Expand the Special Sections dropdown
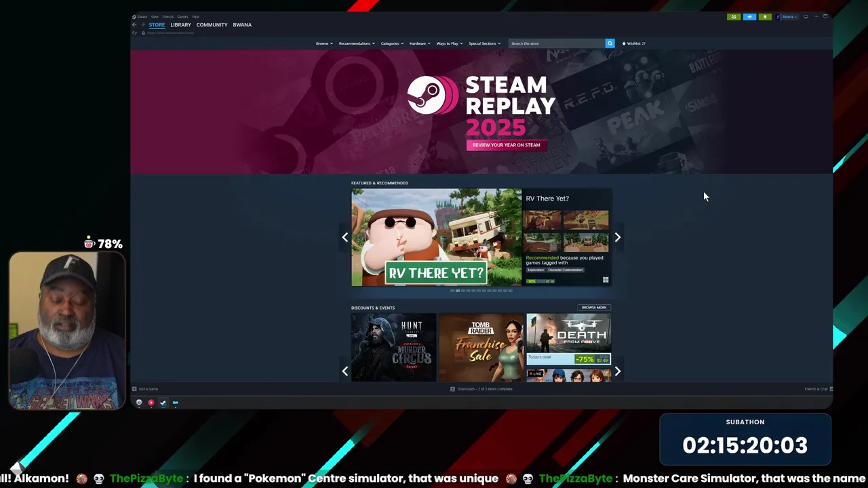868x488 pixels. [x=484, y=43]
